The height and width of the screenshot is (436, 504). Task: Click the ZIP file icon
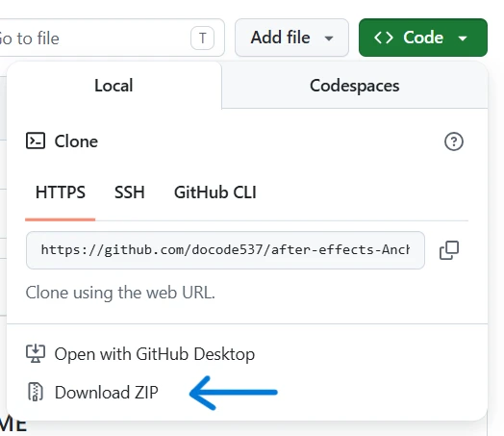(36, 392)
